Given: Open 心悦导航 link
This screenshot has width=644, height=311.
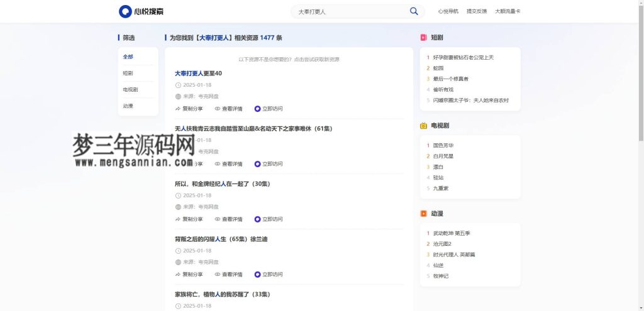Looking at the screenshot, I should coord(448,11).
